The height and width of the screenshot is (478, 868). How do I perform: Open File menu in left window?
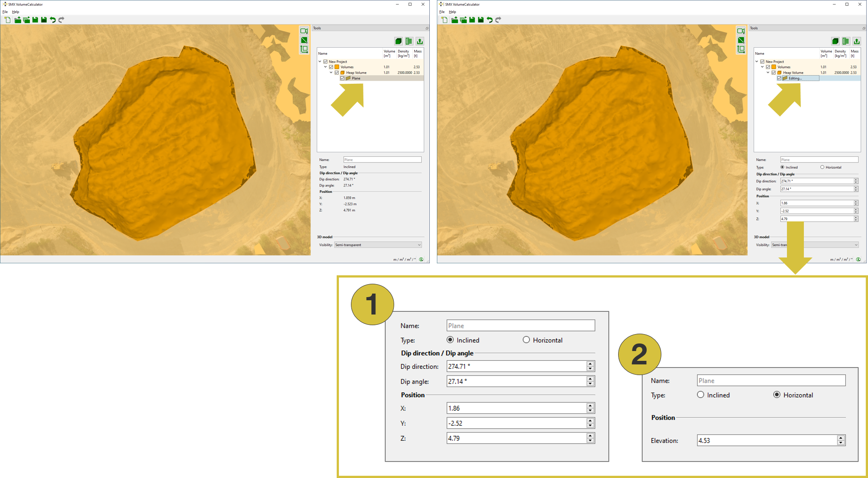5,12
